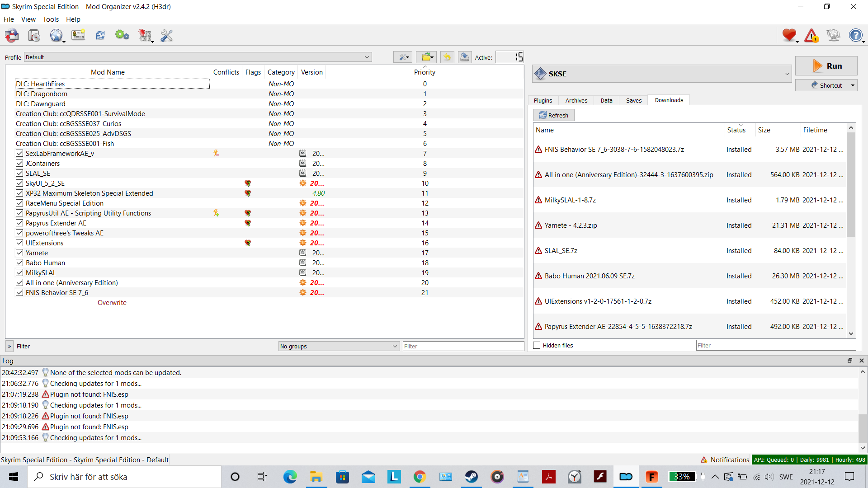Switch to the Plugins tab

tap(543, 100)
